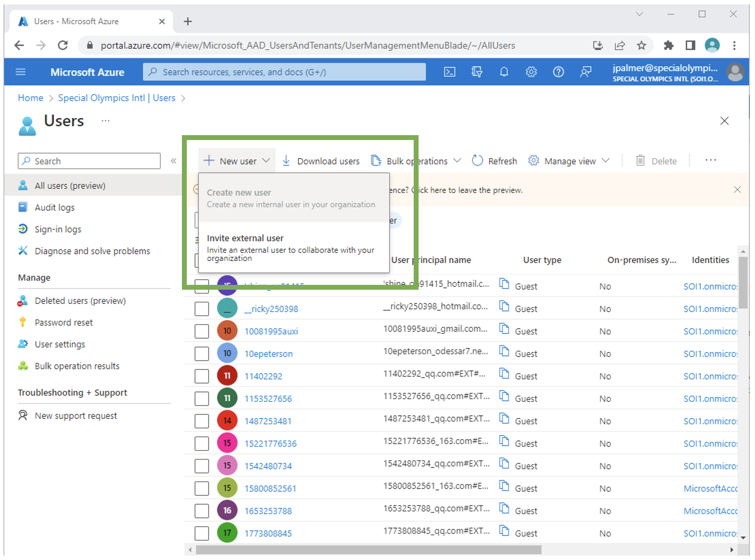Choose Invite external user menu entry

(x=294, y=247)
